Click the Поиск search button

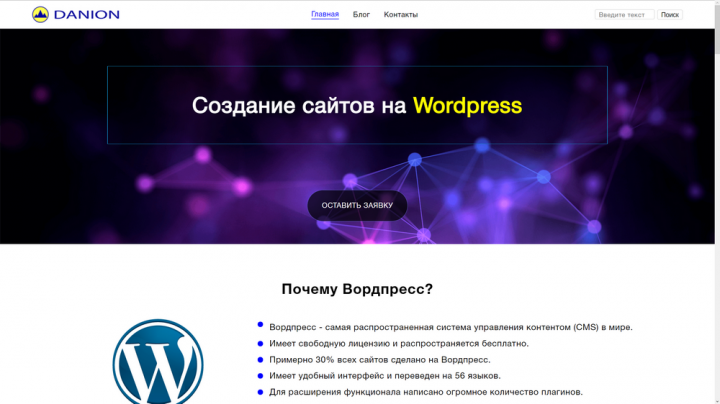[x=670, y=15]
